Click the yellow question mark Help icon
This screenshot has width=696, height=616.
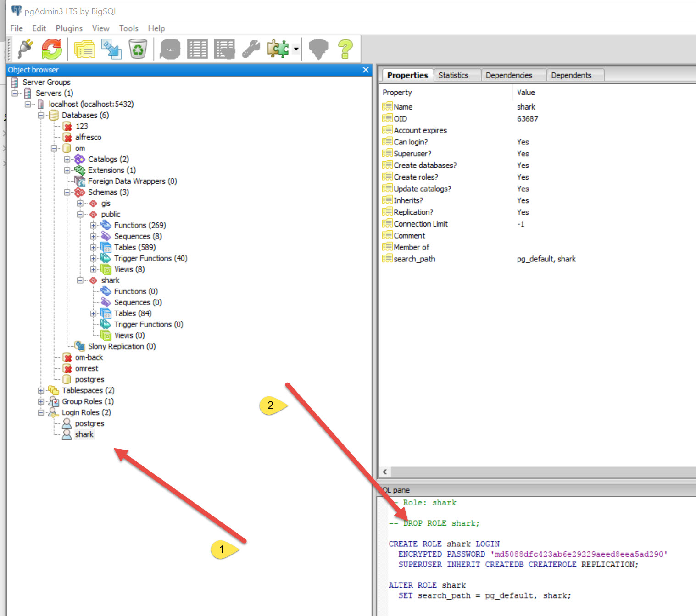tap(345, 49)
